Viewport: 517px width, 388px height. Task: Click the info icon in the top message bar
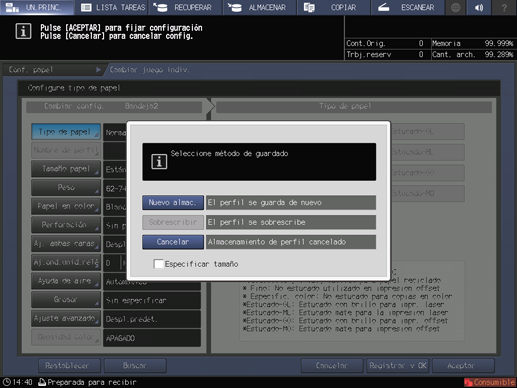23,32
